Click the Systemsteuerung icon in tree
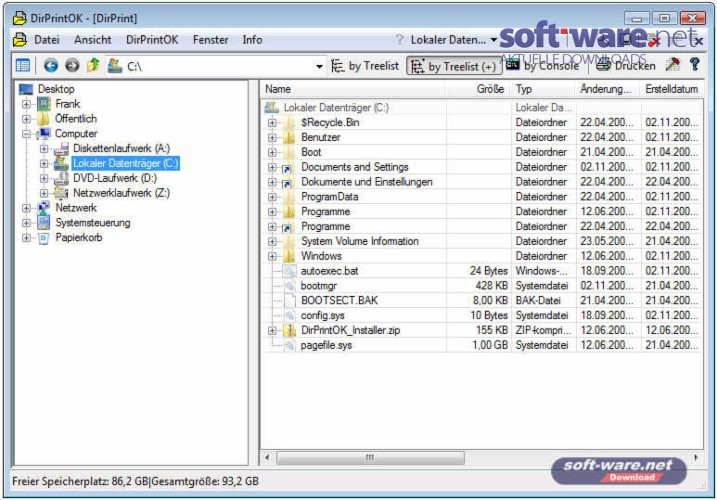The image size is (717, 500). 43,223
